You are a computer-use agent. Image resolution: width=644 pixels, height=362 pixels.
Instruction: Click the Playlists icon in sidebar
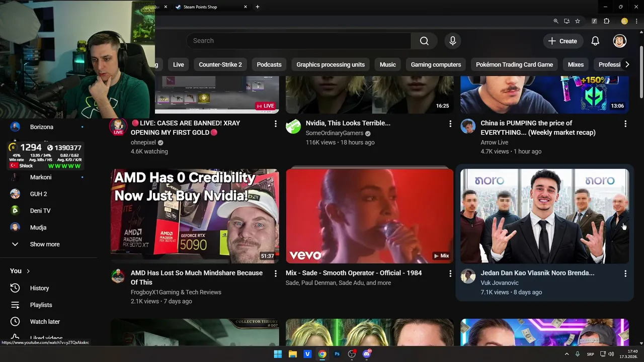coord(15,305)
